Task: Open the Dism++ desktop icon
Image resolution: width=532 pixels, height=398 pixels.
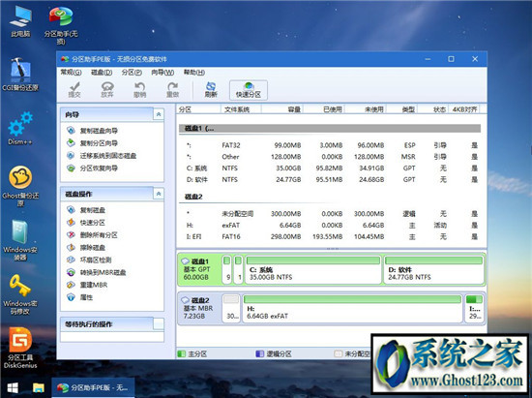Action: (x=20, y=129)
